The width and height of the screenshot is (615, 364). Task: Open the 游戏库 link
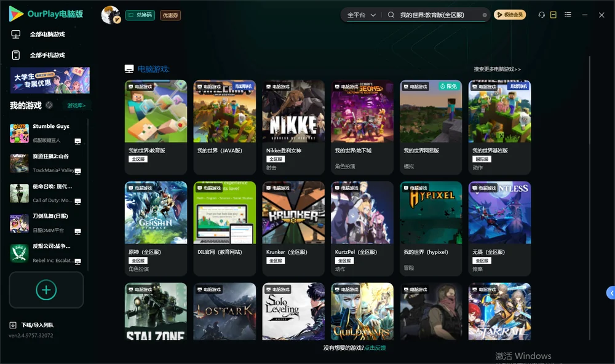point(76,106)
